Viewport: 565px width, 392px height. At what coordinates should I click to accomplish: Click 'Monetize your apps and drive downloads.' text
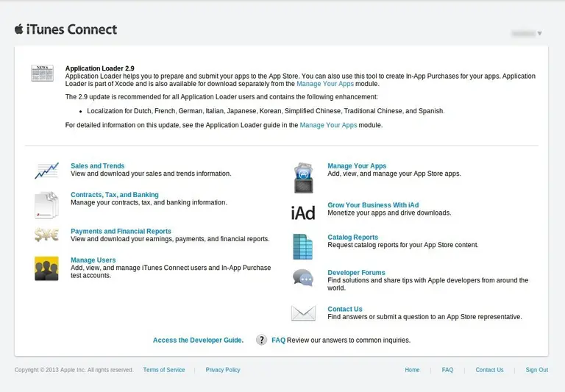389,213
